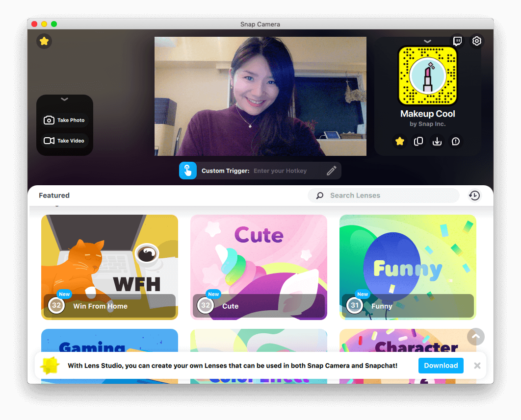Screen dimensions: 521x420
Task: Open the Featured tab
Action: (54, 196)
